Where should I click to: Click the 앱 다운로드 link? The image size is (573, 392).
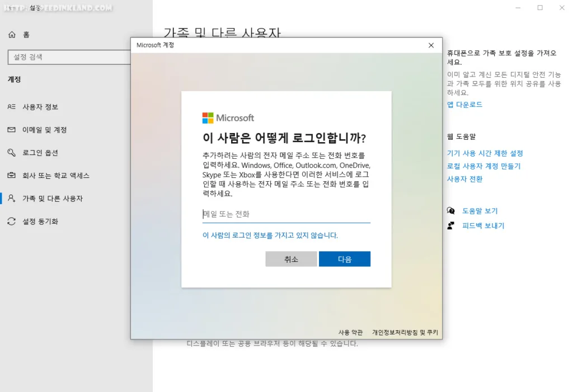(464, 105)
